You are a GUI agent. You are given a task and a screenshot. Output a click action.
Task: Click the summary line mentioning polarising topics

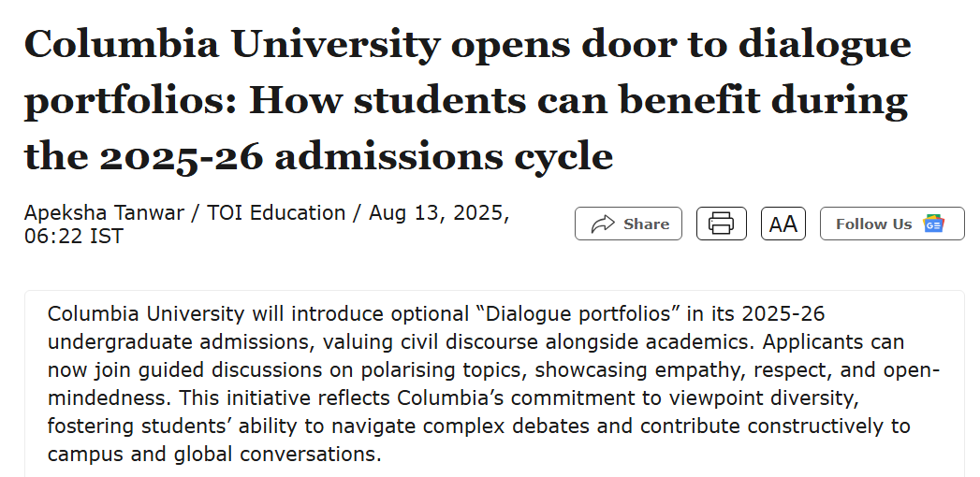[494, 370]
